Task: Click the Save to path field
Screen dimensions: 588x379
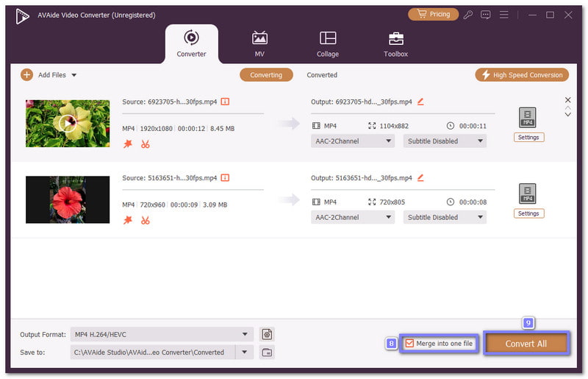Action: (153, 353)
